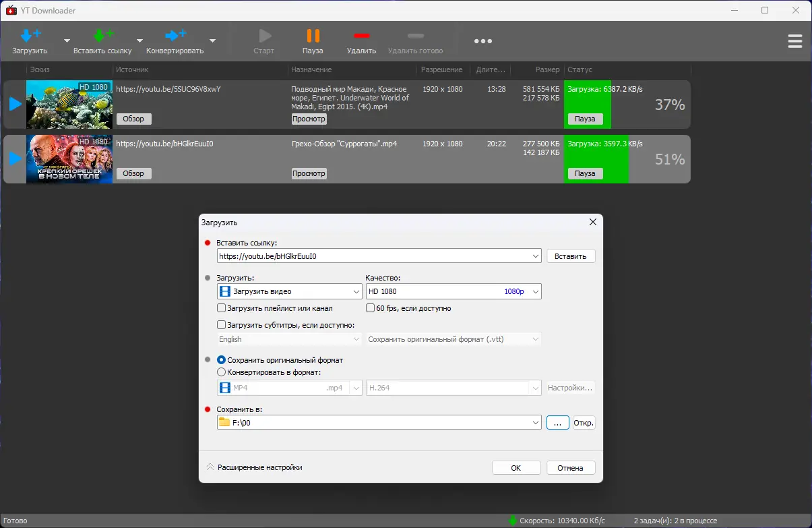This screenshot has height=528, width=812.
Task: Expand Расширенные настройки section
Action: click(x=254, y=467)
